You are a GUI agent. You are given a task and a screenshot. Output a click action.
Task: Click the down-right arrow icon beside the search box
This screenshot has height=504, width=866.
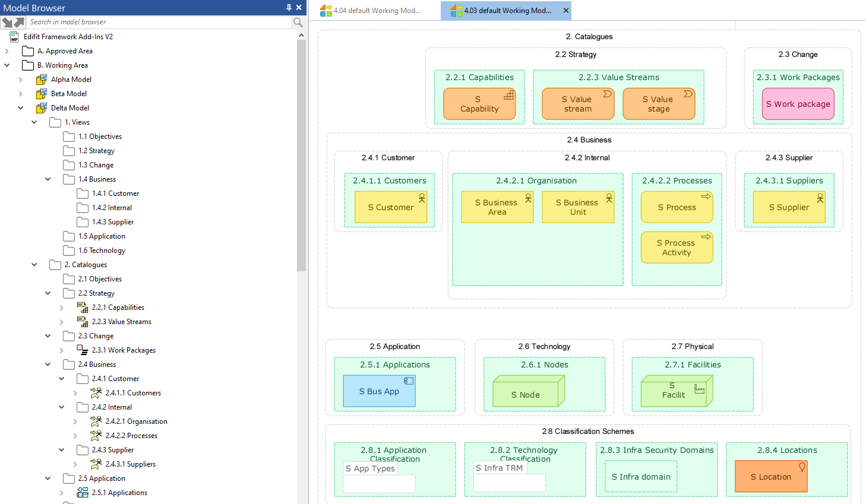coord(7,22)
